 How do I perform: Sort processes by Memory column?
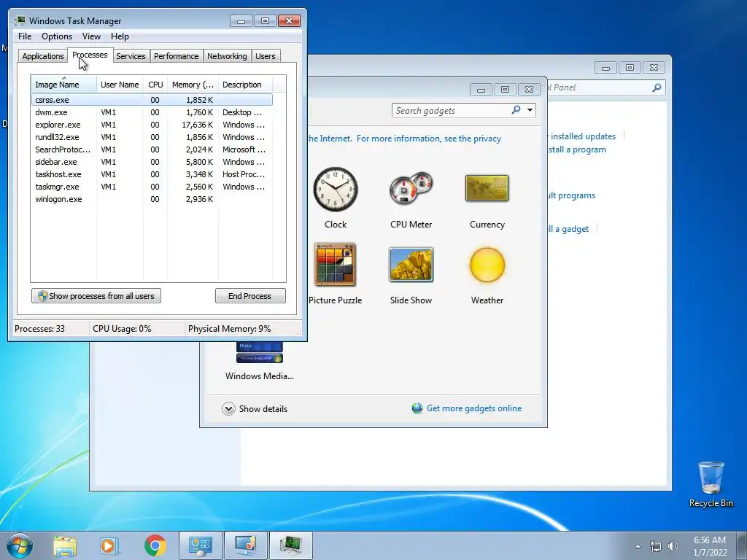(193, 85)
